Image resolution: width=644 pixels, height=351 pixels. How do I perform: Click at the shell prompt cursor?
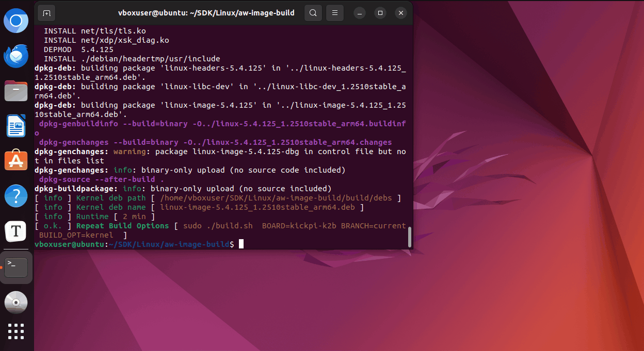click(241, 244)
